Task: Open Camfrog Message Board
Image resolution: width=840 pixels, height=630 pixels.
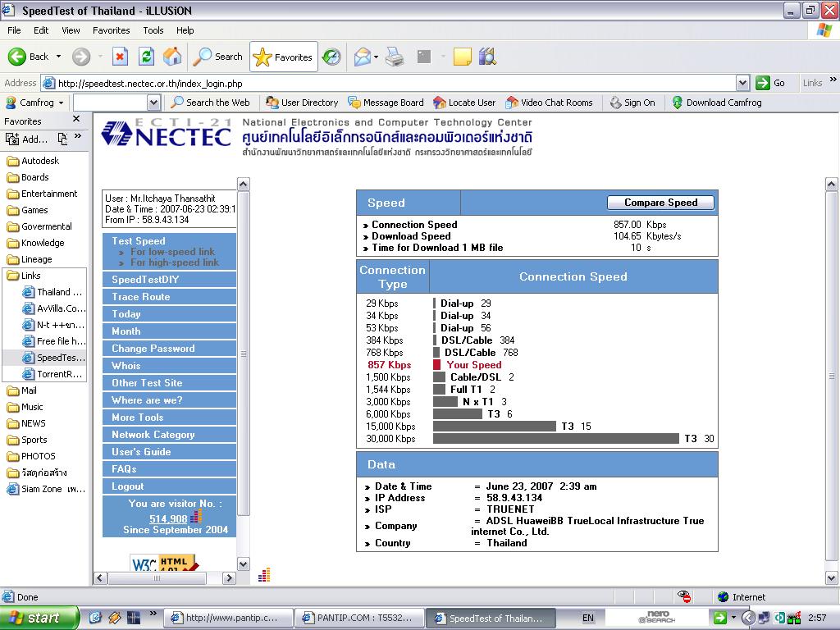Action: 386,103
